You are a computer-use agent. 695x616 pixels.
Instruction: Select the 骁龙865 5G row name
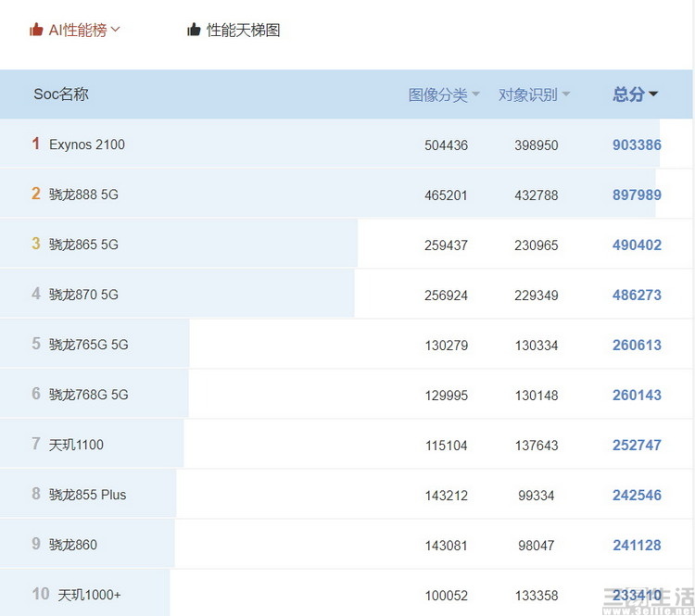pos(83,245)
